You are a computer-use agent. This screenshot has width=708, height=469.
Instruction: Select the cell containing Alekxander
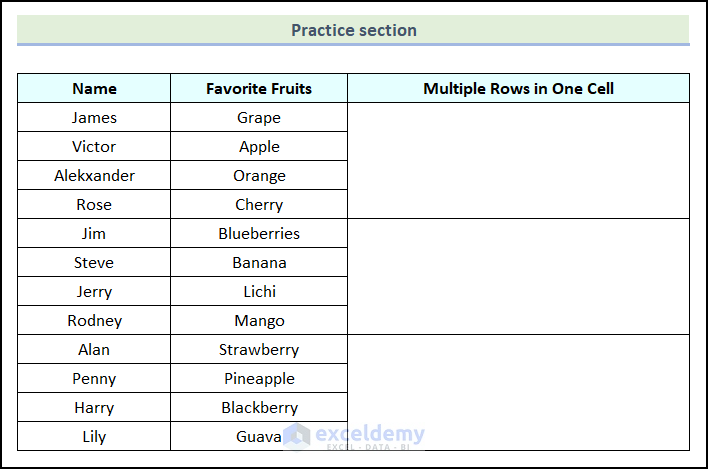94,175
